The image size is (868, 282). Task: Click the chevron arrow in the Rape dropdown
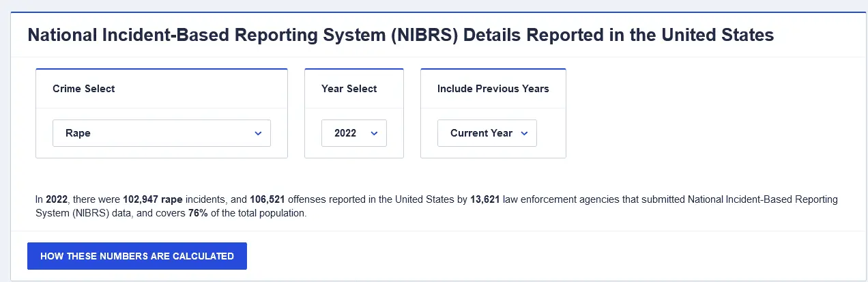[x=258, y=133]
